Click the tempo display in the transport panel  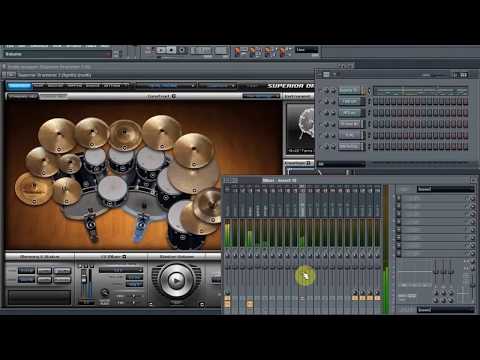pos(221,50)
